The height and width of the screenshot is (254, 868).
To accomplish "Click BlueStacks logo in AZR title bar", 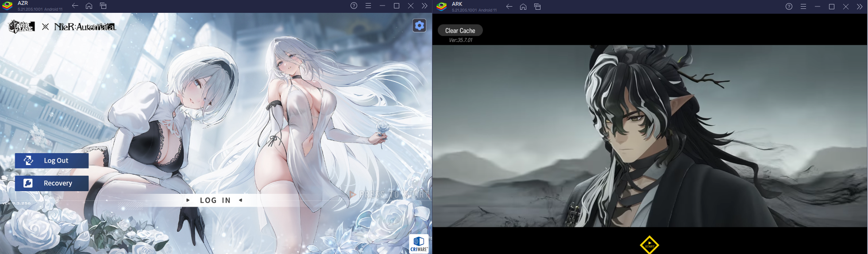I will click(8, 6).
